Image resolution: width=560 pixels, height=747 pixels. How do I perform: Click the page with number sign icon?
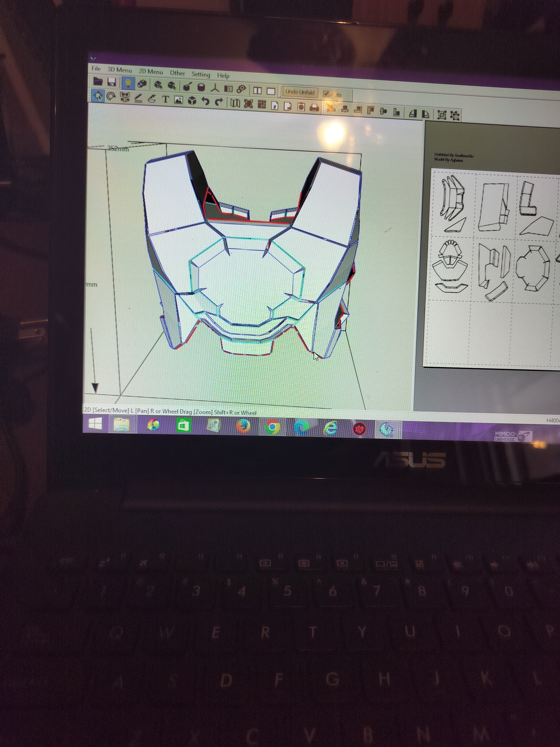(275, 106)
